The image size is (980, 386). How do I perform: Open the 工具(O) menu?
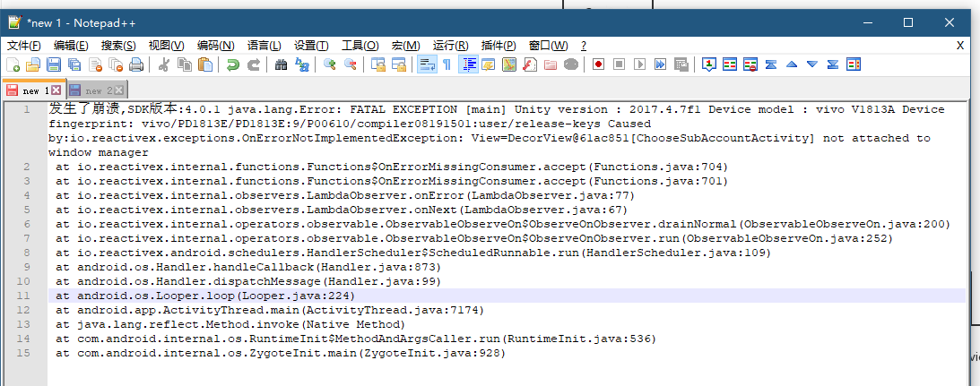[x=360, y=46]
